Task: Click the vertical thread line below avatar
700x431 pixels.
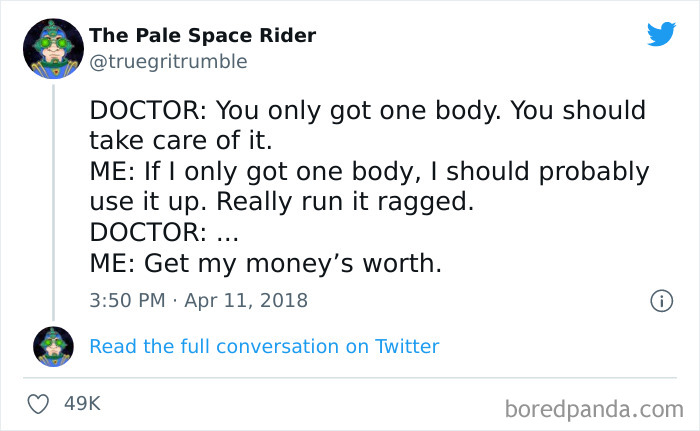Action: 53,200
